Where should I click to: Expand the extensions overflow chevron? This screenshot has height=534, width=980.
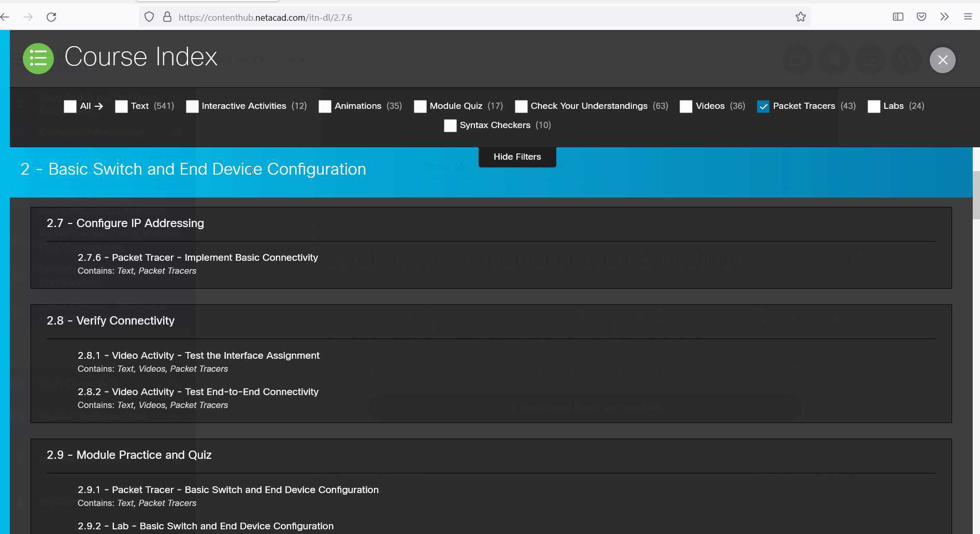(945, 17)
